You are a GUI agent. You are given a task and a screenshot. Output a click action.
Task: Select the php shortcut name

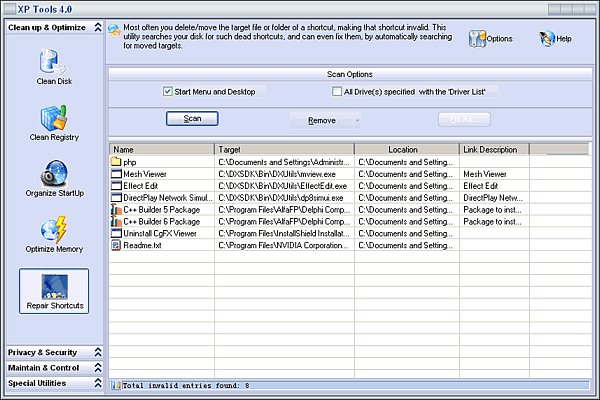pos(130,162)
